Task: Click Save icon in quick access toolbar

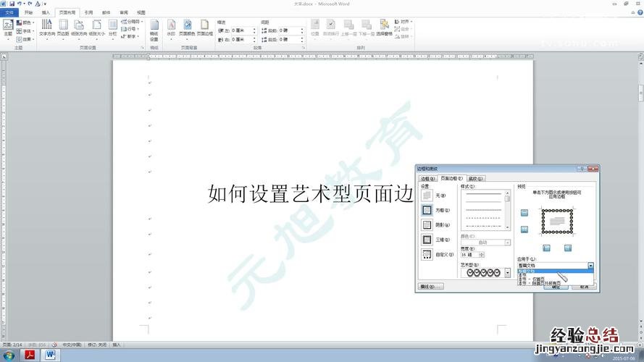Action: (x=12, y=4)
